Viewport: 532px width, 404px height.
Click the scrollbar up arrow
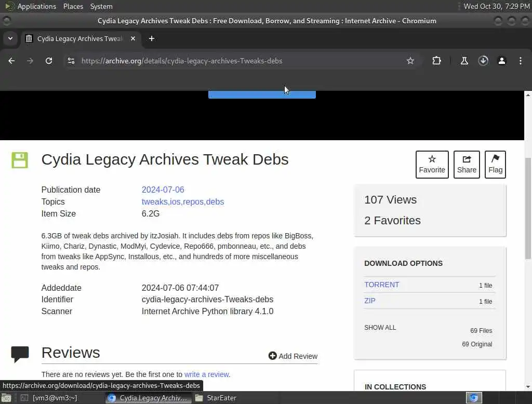528,95
